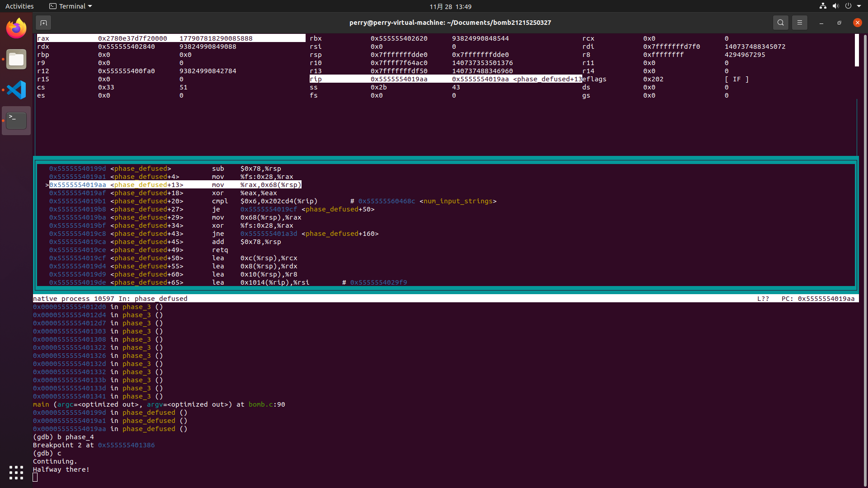This screenshot has height=488, width=868.
Task: Minimize the terminal window
Action: pyautogui.click(x=821, y=23)
